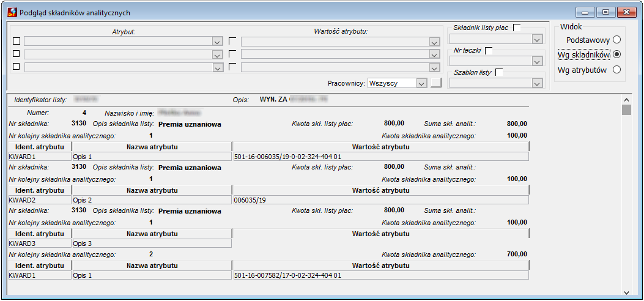Open the first Atrybut dropdown

217,42
